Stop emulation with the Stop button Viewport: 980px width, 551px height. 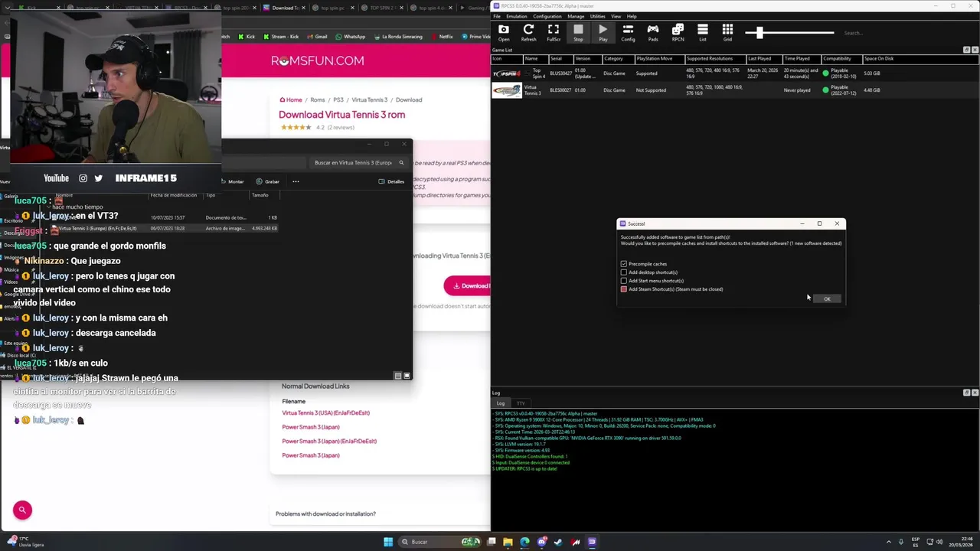click(578, 33)
